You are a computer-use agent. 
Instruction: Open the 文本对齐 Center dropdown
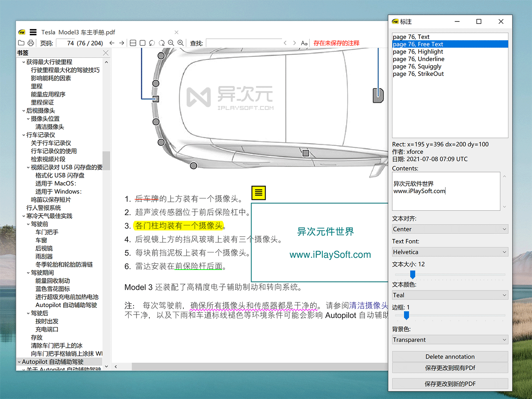tap(450, 229)
